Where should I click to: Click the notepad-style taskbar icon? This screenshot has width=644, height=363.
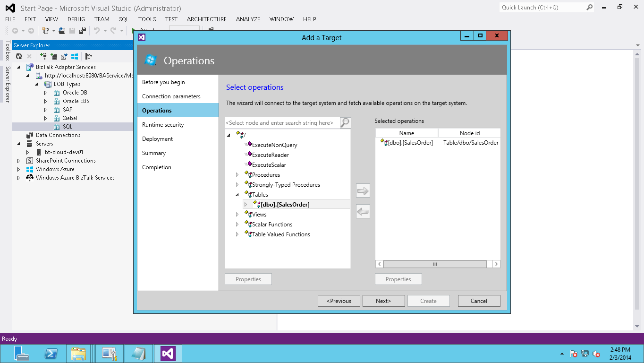pos(138,354)
